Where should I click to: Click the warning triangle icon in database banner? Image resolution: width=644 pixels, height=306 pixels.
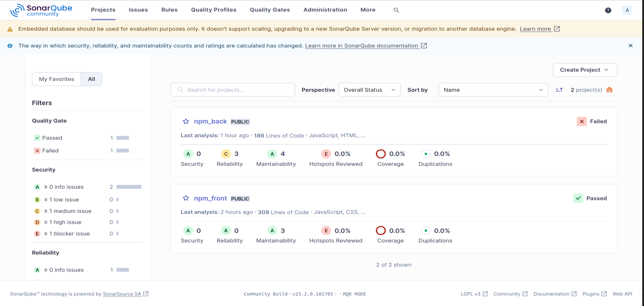tap(10, 29)
